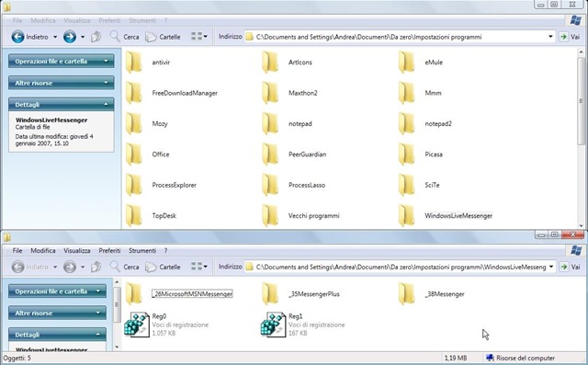Image resolution: width=588 pixels, height=365 pixels.
Task: Collapse Operazioni file e cartella in bottom window
Action: 57,291
